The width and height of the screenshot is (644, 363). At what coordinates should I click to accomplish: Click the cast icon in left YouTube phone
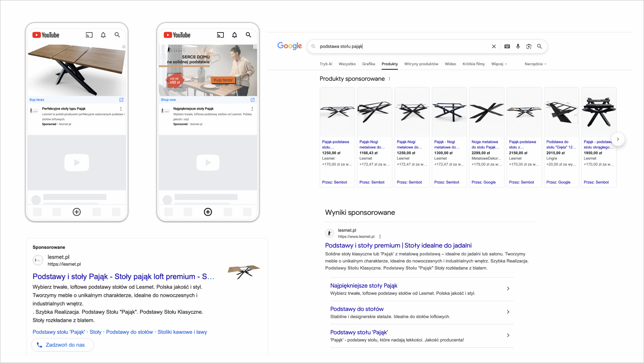(89, 35)
